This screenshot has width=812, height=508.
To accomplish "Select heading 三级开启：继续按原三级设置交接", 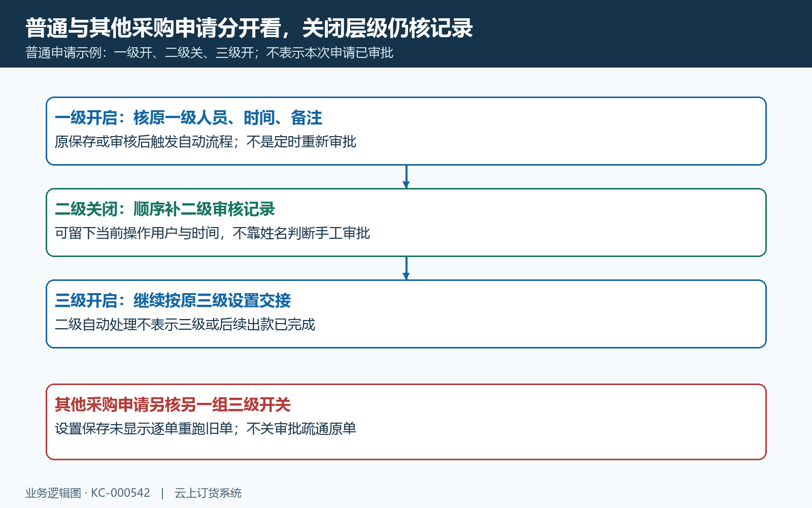I will coord(173,301).
